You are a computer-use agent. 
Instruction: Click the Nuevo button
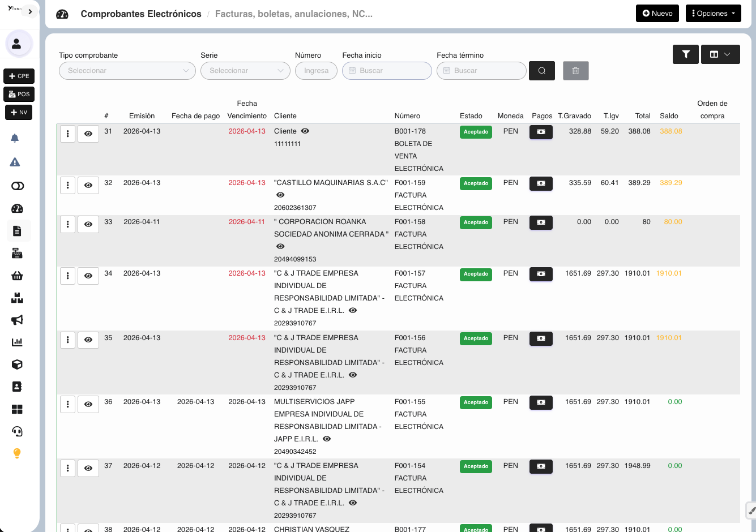click(657, 14)
